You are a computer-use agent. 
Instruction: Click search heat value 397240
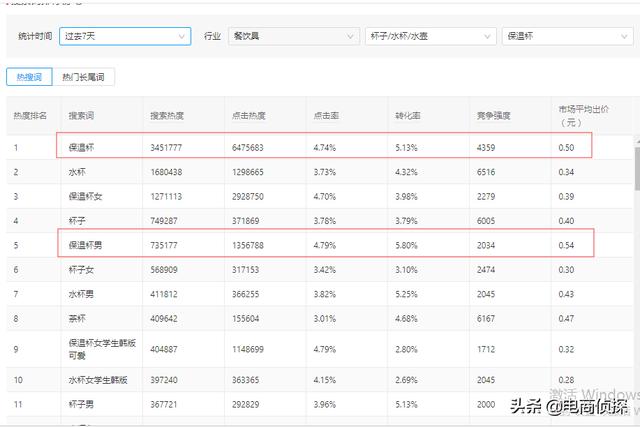coord(164,380)
